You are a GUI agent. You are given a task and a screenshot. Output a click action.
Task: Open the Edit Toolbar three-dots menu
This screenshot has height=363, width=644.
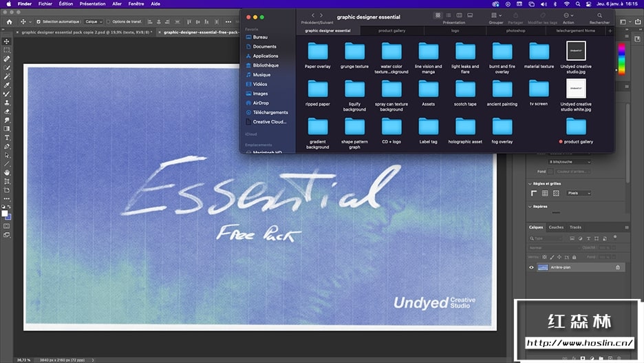(7, 198)
